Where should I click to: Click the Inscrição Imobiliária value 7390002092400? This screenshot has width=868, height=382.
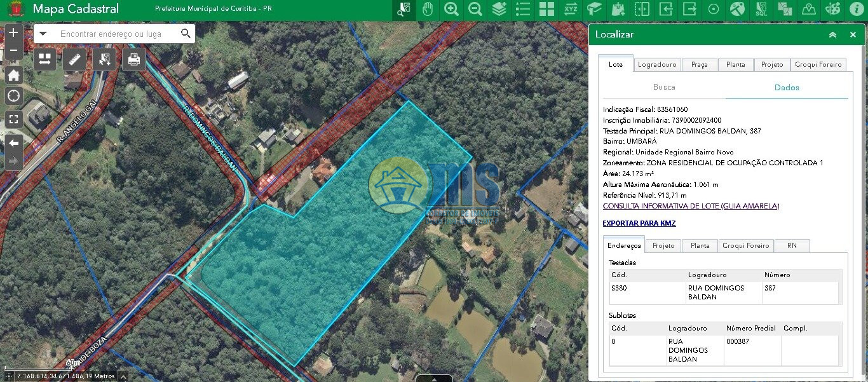coord(696,120)
